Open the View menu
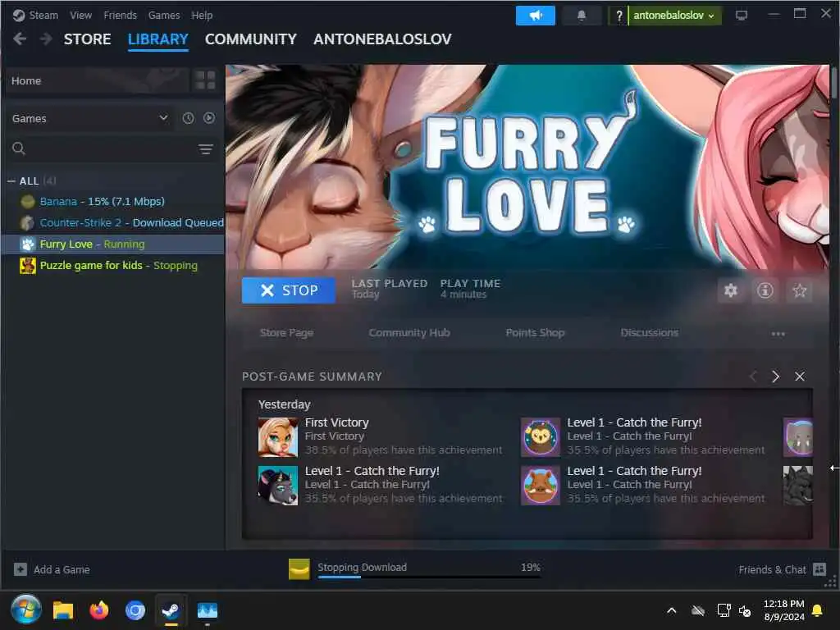Viewport: 840px width, 630px height. tap(80, 16)
